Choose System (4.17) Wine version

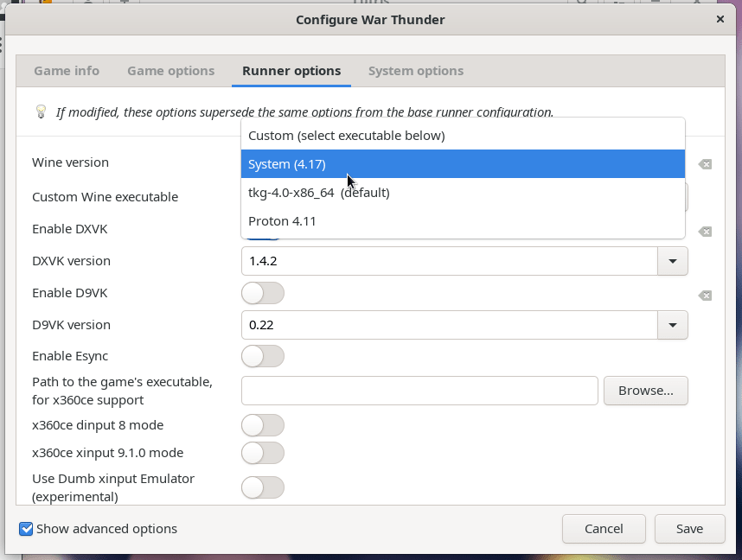click(463, 164)
